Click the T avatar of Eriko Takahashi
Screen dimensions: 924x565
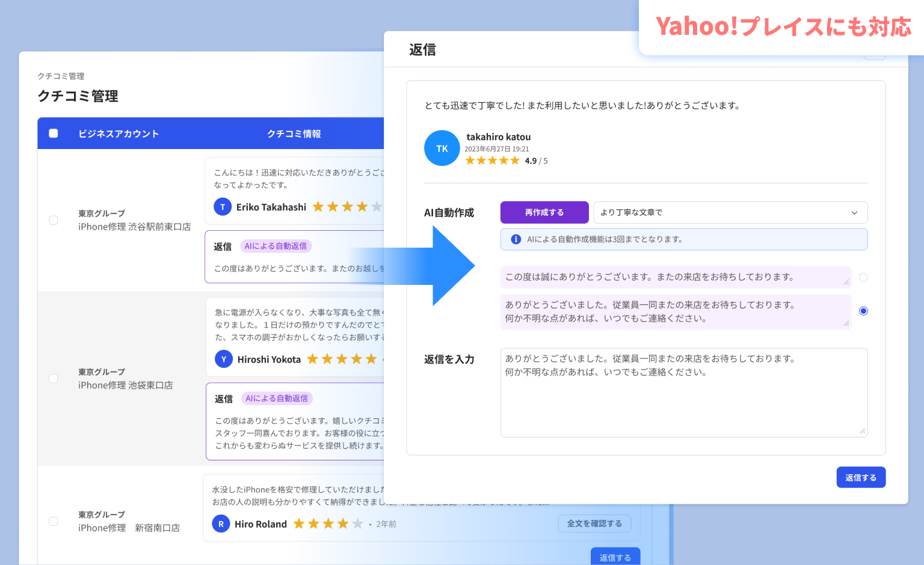coord(223,207)
